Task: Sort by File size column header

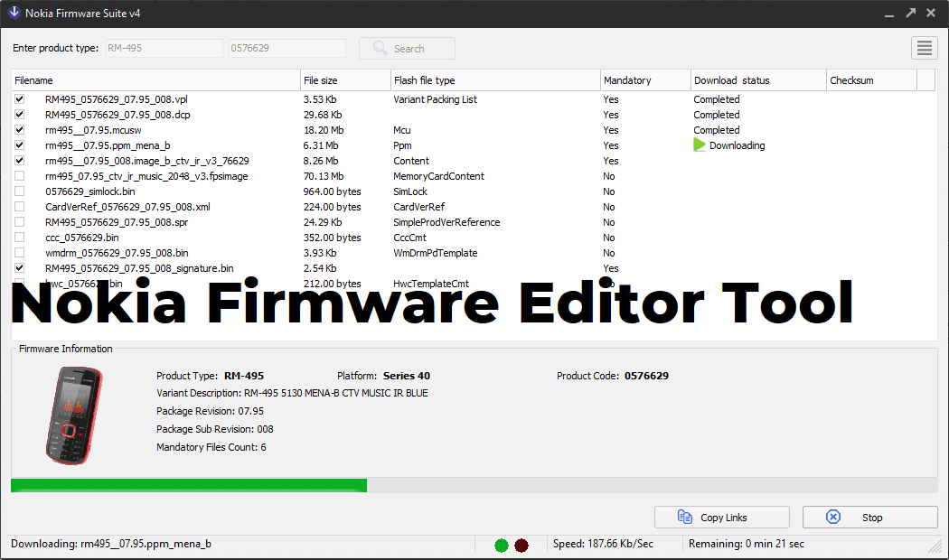Action: (x=345, y=80)
